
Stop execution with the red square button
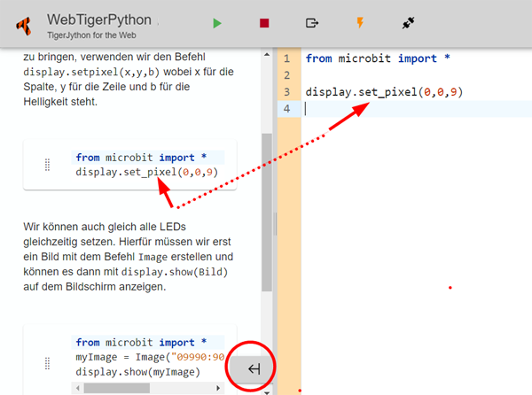tap(264, 23)
